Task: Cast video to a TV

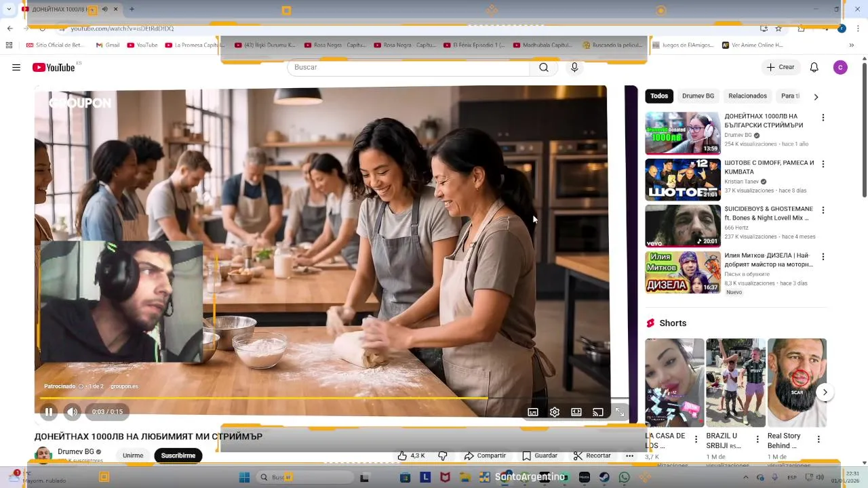Action: pyautogui.click(x=598, y=412)
